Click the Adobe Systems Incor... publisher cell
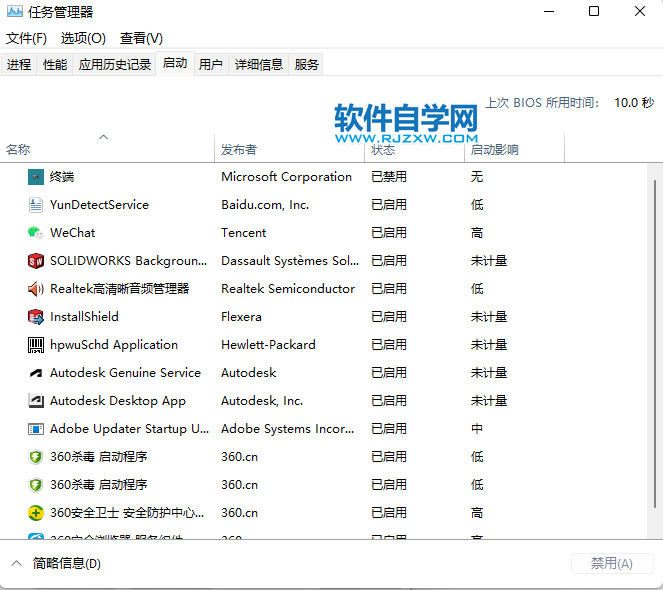 coord(288,429)
